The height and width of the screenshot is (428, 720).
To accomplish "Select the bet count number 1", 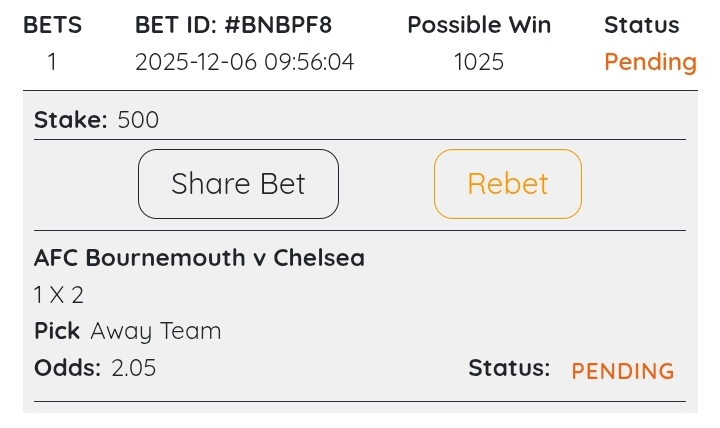I will click(52, 62).
